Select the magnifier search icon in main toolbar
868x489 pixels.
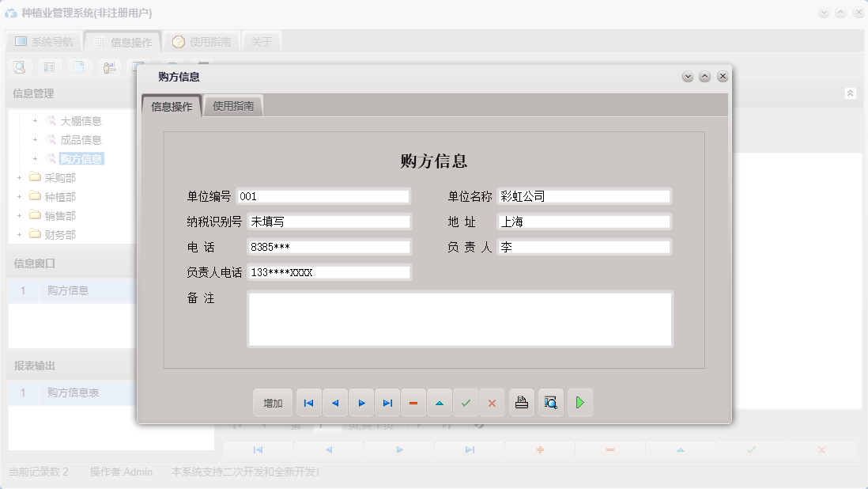pyautogui.click(x=19, y=66)
